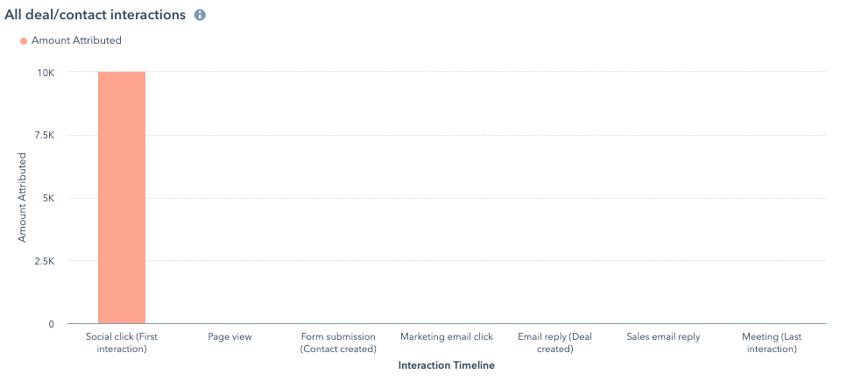Click the Interaction Timeline axis title
The width and height of the screenshot is (868, 388).
click(446, 365)
